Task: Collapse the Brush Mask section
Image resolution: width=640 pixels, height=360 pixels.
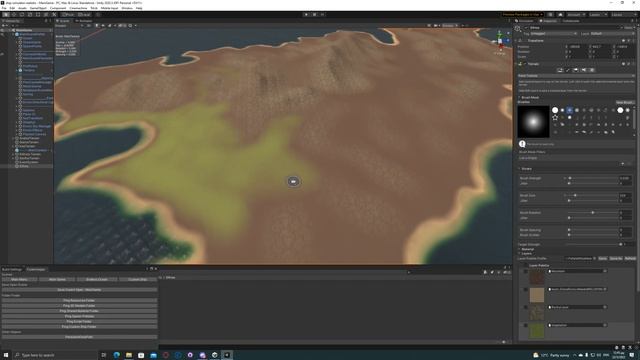Action: tap(520, 98)
